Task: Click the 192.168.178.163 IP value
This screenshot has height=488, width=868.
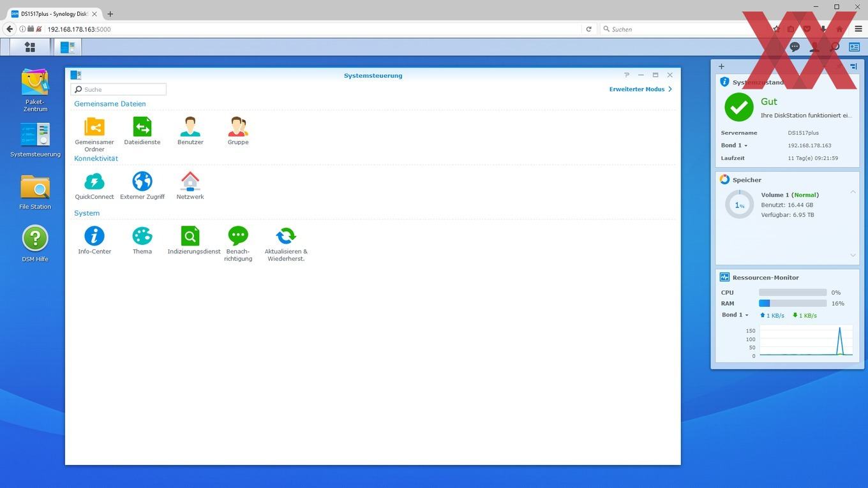Action: point(809,145)
